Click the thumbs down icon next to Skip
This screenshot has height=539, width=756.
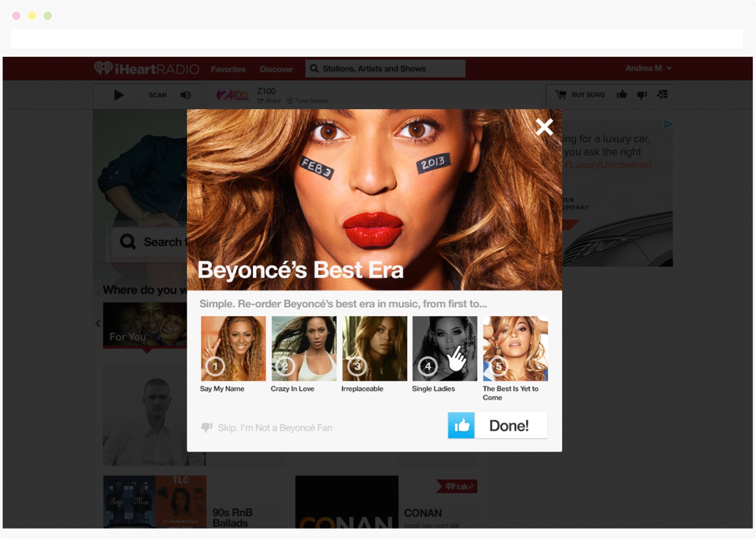coord(206,427)
